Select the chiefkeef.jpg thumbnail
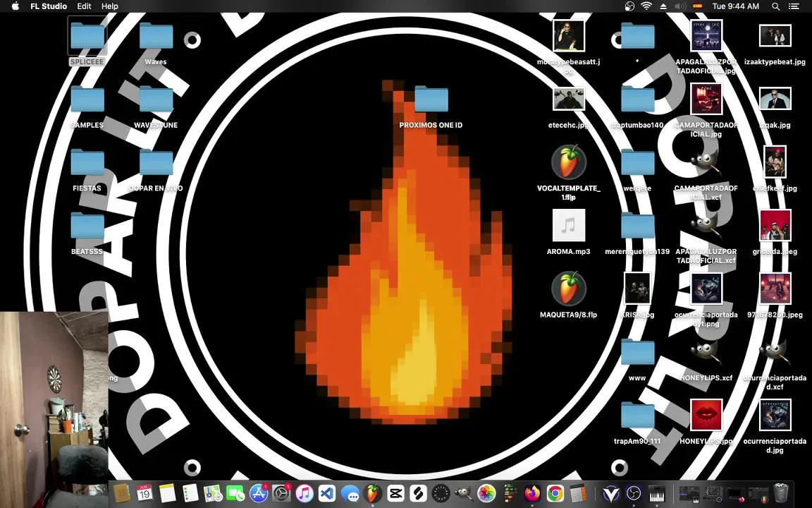 tap(775, 162)
